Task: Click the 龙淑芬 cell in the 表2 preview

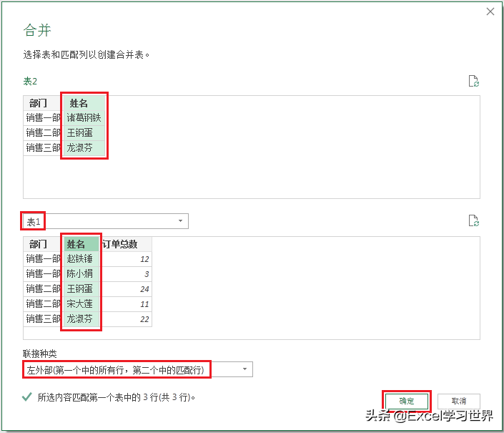Action: [x=84, y=148]
